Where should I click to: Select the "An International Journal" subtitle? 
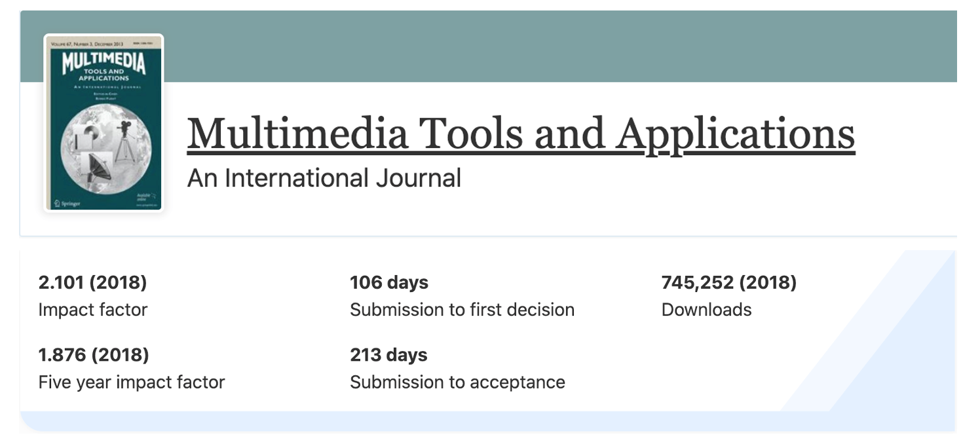tap(324, 178)
